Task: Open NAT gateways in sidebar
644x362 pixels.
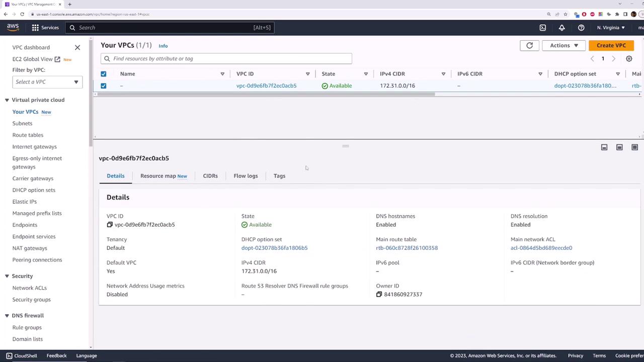Action: [30, 248]
